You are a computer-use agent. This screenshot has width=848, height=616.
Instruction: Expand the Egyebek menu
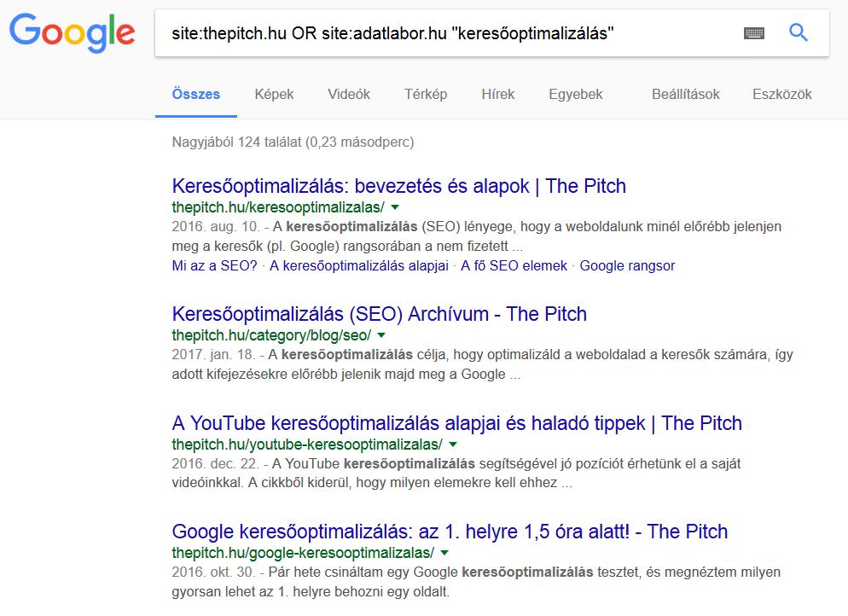pyautogui.click(x=575, y=94)
